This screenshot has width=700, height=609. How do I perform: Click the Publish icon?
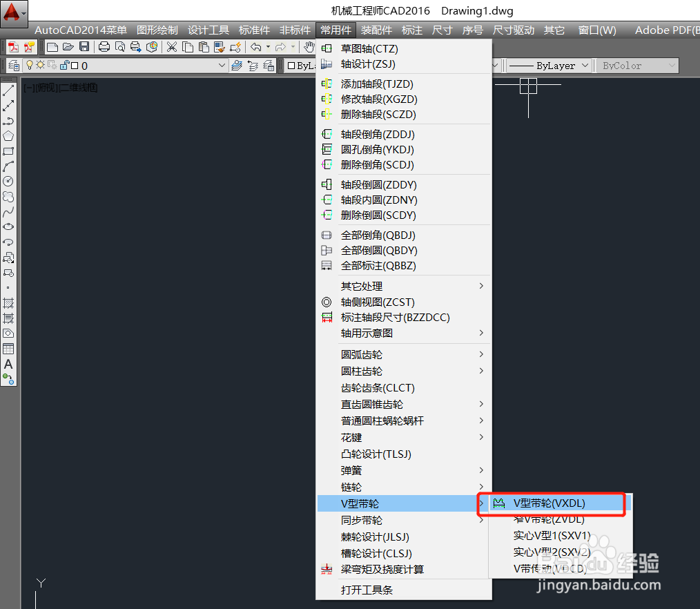136,47
